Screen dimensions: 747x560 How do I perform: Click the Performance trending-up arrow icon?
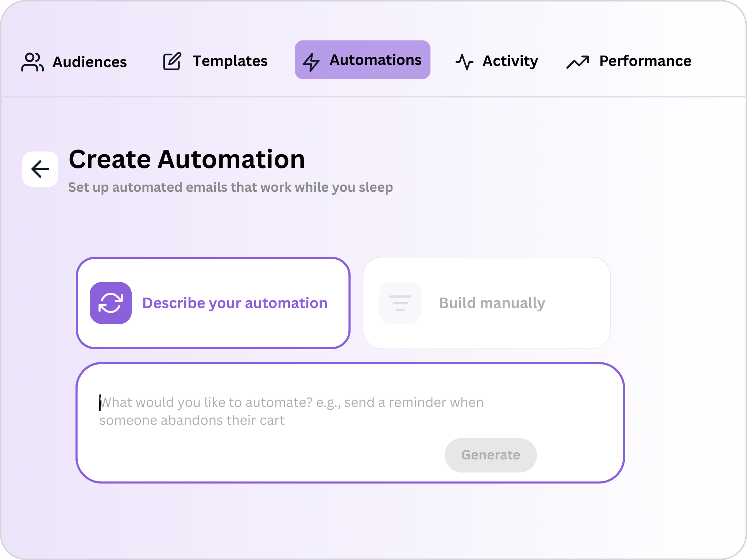tap(578, 62)
